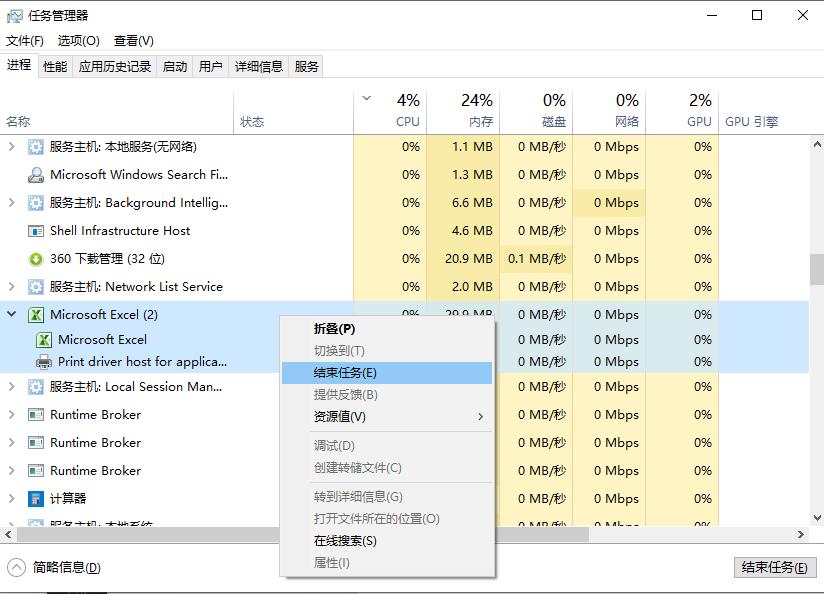Expand the 计算器 process row
The width and height of the screenshot is (824, 594).
(x=12, y=498)
